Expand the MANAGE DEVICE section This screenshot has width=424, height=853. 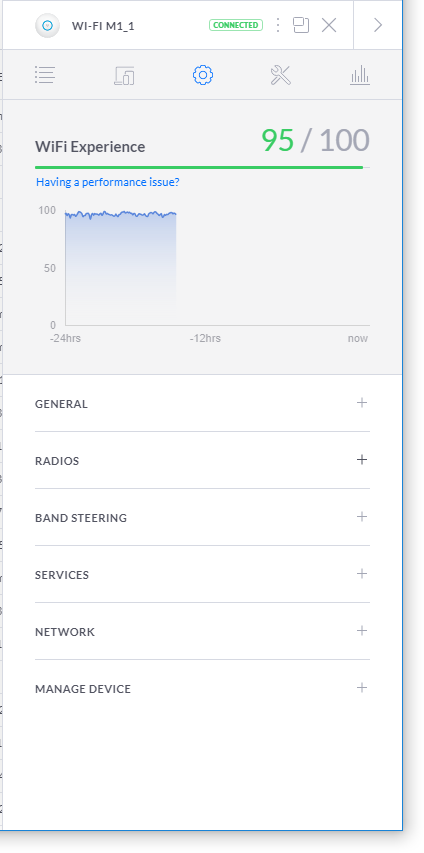[x=202, y=689]
